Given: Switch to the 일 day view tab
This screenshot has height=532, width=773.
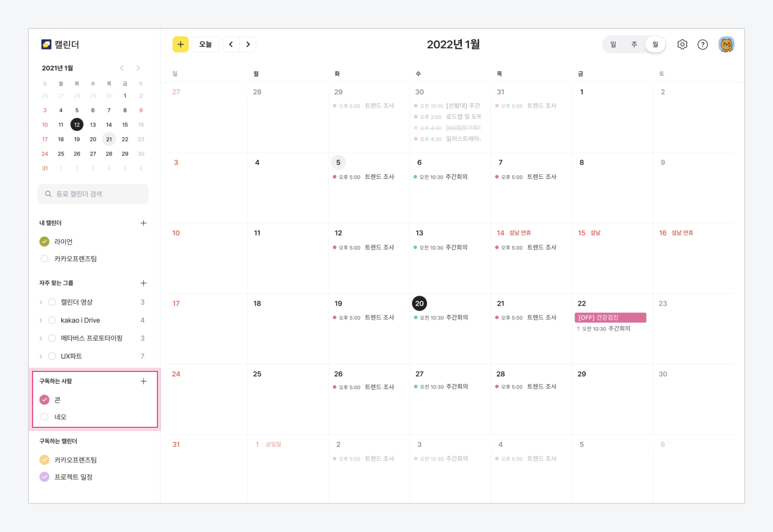Looking at the screenshot, I should click(x=613, y=44).
